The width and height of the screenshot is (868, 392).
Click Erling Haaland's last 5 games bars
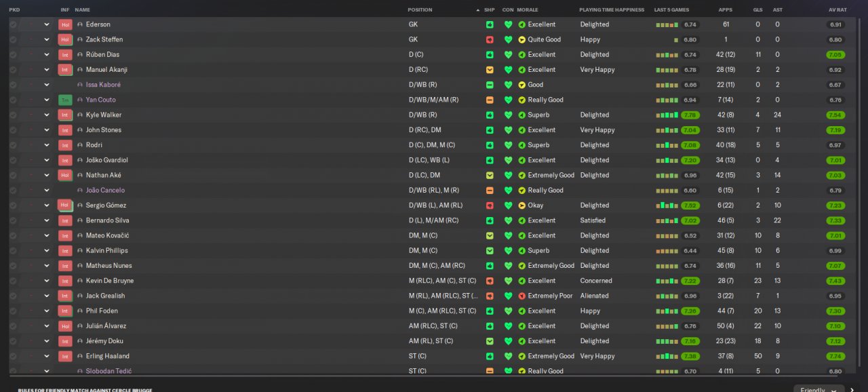pos(667,356)
